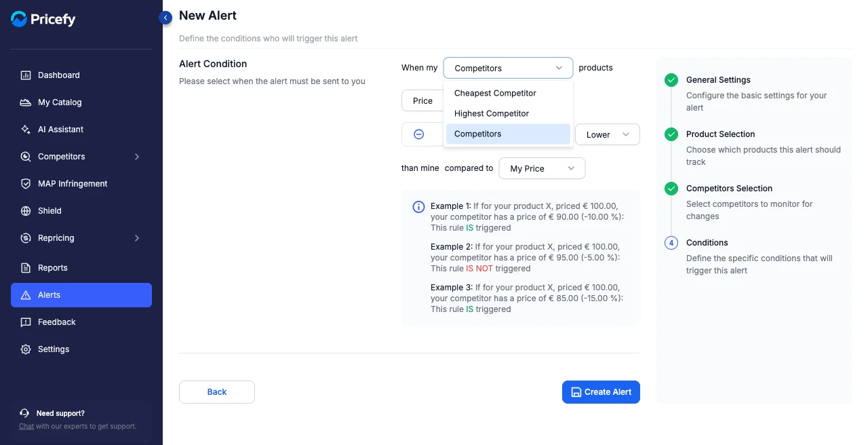Click the Dashboard chart icon
Viewport: 868px width, 445px height.
[x=26, y=75]
